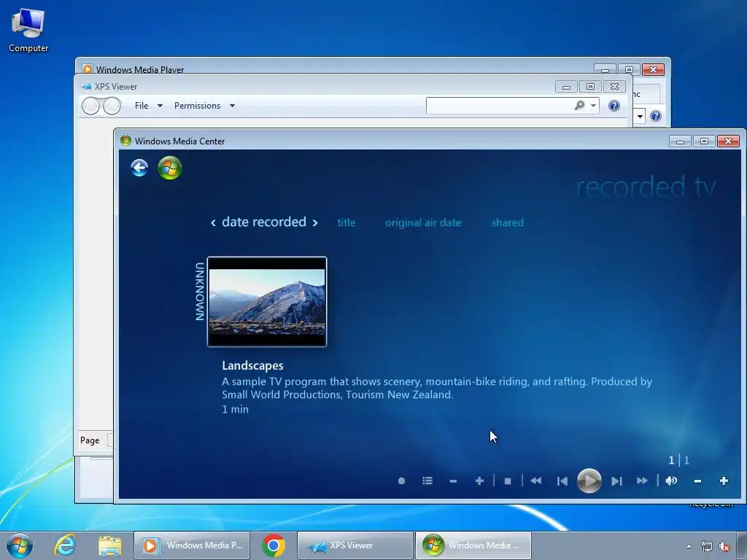
Task: Open the network tray icon
Action: pos(706,546)
